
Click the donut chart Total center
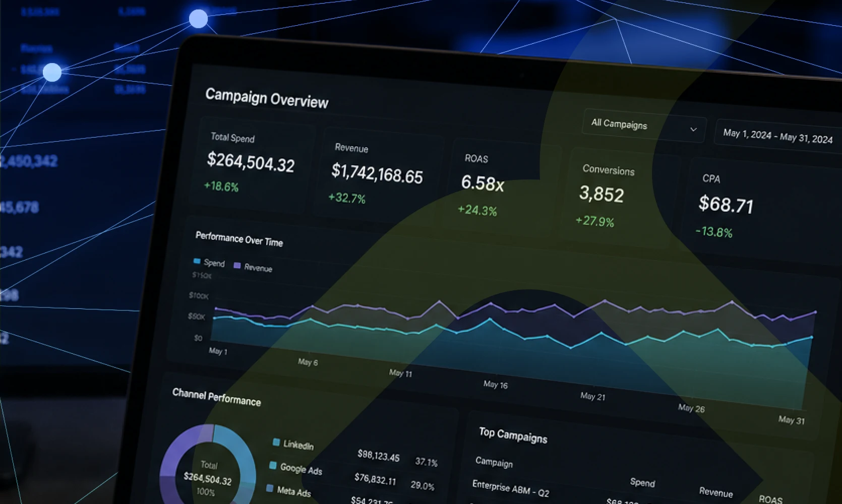(x=208, y=476)
